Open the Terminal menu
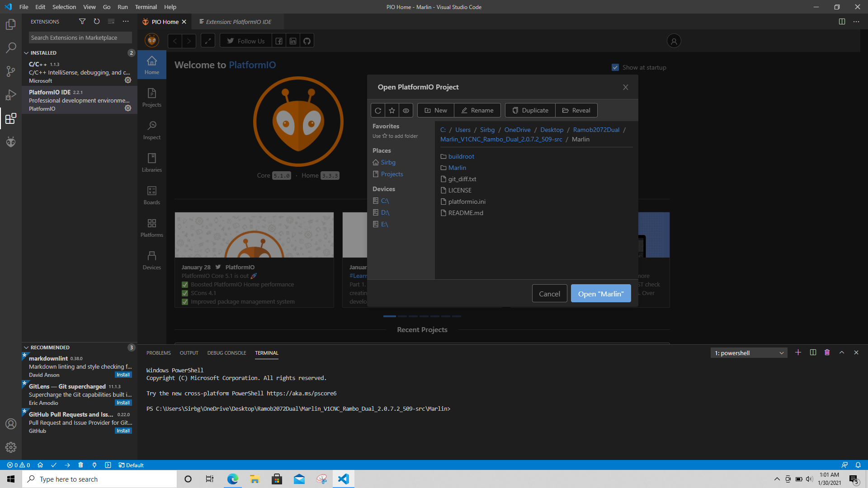Viewport: 868px width, 488px height. pos(146,7)
